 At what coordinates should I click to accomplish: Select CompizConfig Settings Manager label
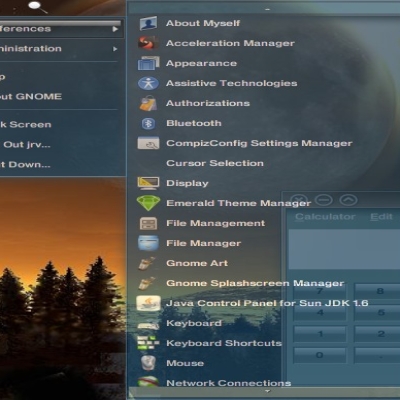click(259, 143)
